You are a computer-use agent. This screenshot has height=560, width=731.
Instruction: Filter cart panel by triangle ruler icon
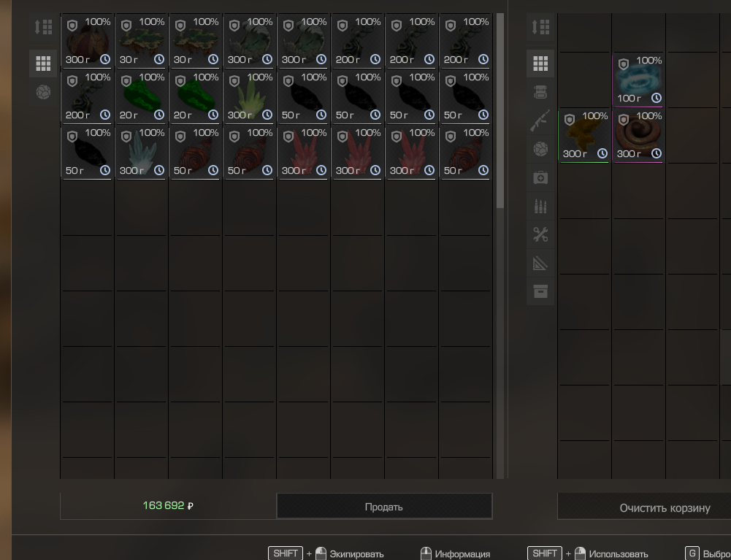540,264
